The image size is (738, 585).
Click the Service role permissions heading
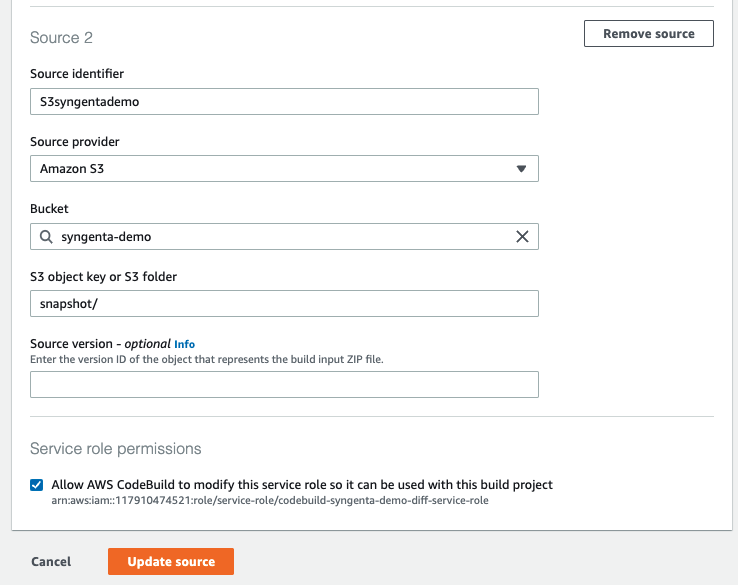coord(116,448)
